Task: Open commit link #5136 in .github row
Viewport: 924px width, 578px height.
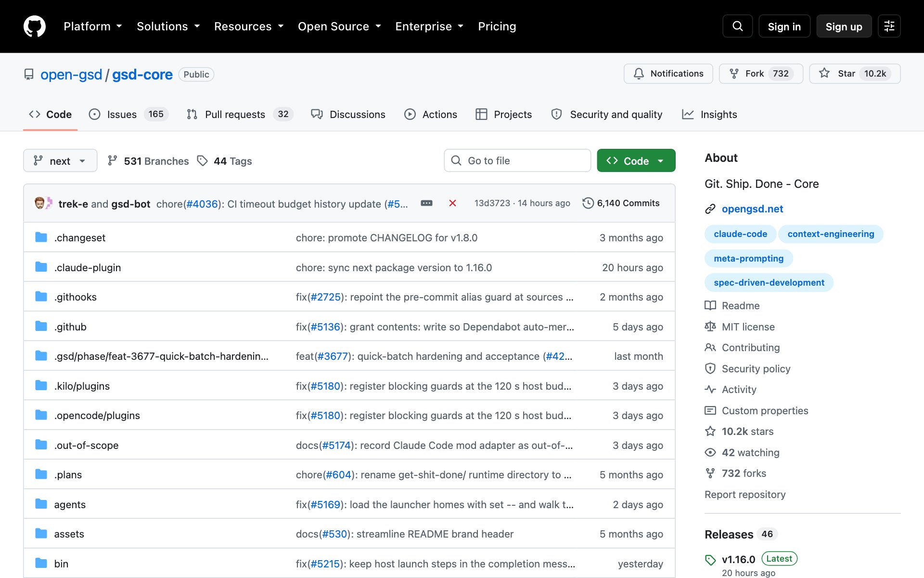Action: coord(325,327)
